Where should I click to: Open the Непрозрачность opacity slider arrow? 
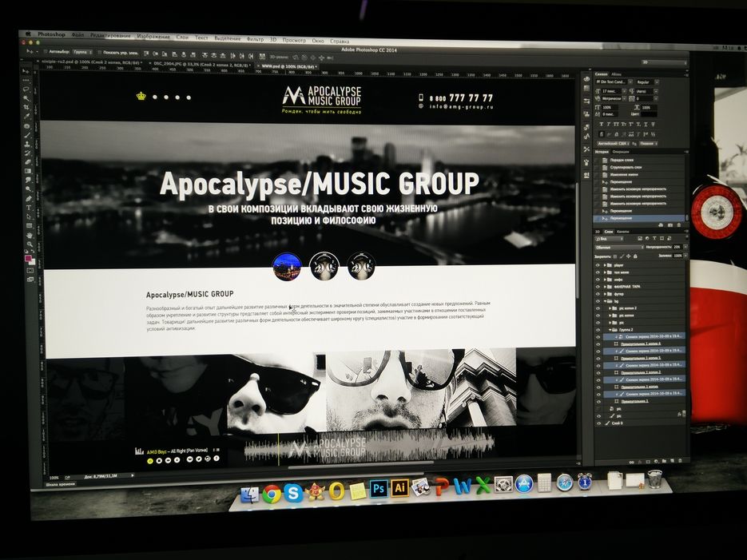coord(685,247)
